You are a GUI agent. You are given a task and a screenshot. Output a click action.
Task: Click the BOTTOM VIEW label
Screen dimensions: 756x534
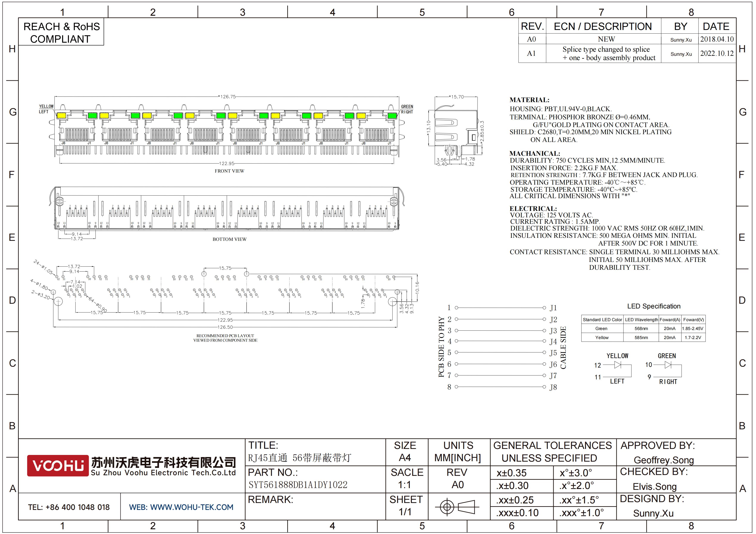[x=230, y=239]
